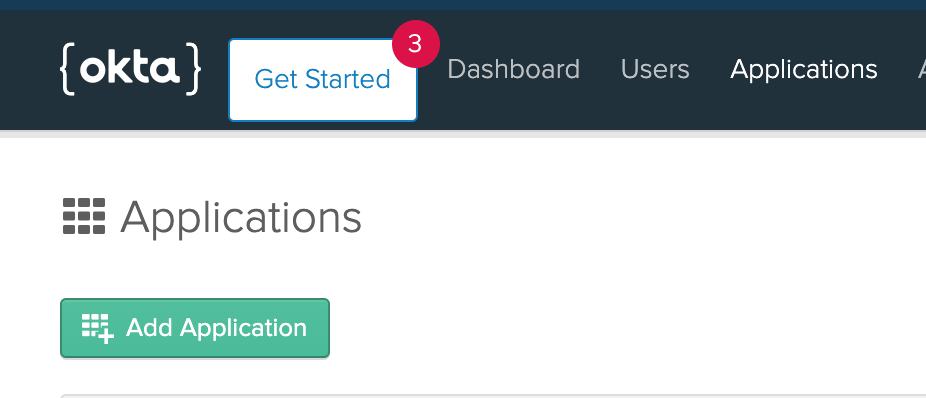
Task: Click the Applications page heading text
Action: pos(241,218)
